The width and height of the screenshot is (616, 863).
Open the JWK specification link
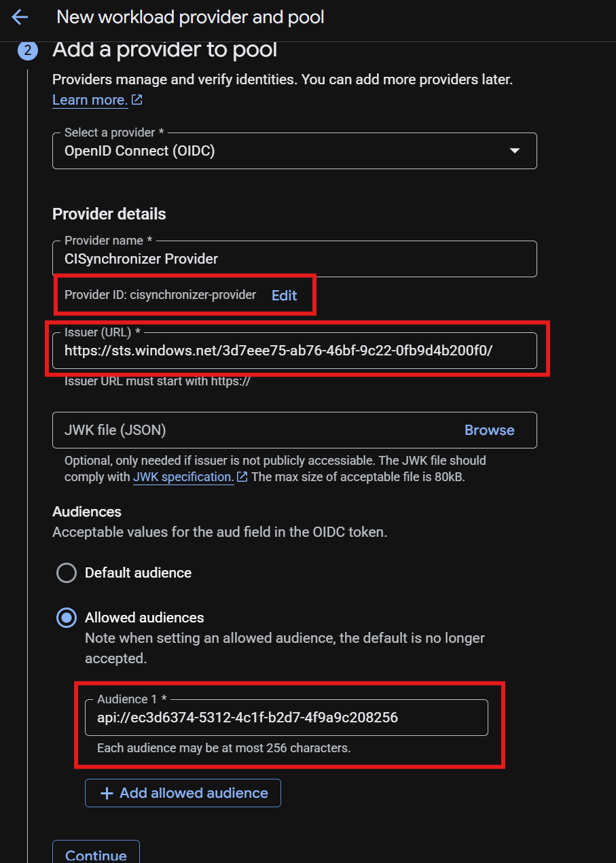click(183, 477)
